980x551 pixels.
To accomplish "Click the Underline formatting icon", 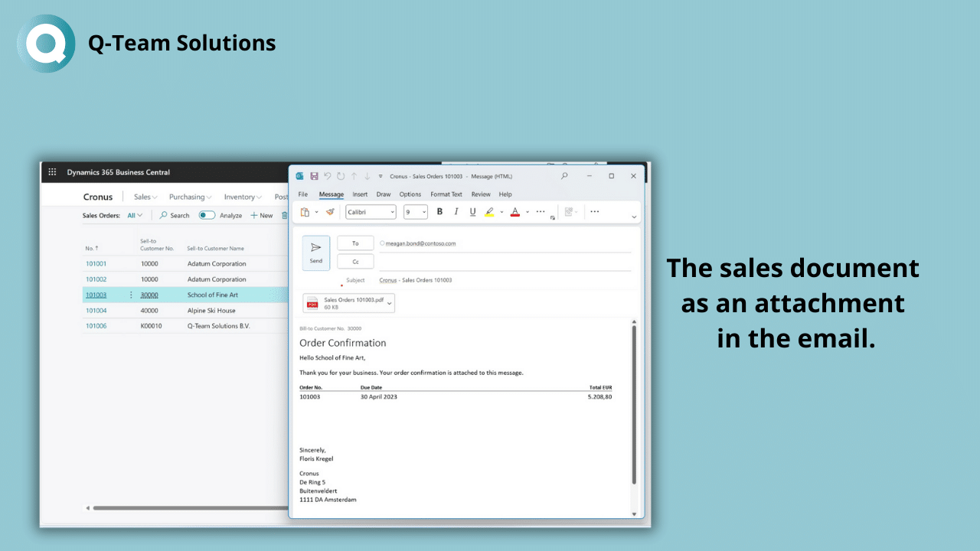I will coord(472,212).
